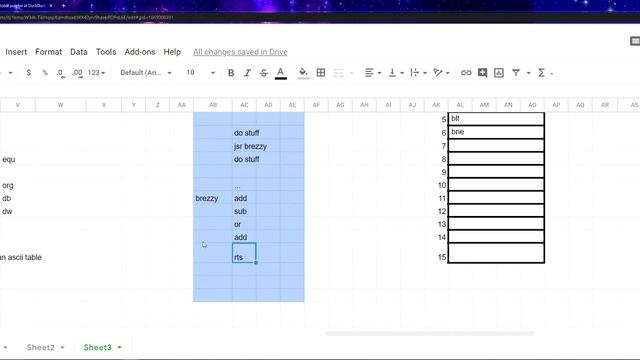Toggle bold formatting
The image size is (640, 360).
click(231, 73)
